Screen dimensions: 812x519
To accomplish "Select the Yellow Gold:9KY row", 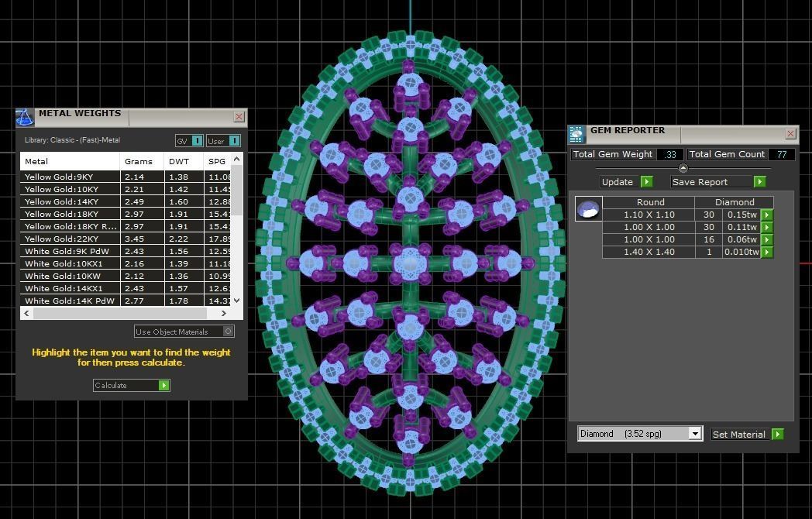I will [x=126, y=177].
